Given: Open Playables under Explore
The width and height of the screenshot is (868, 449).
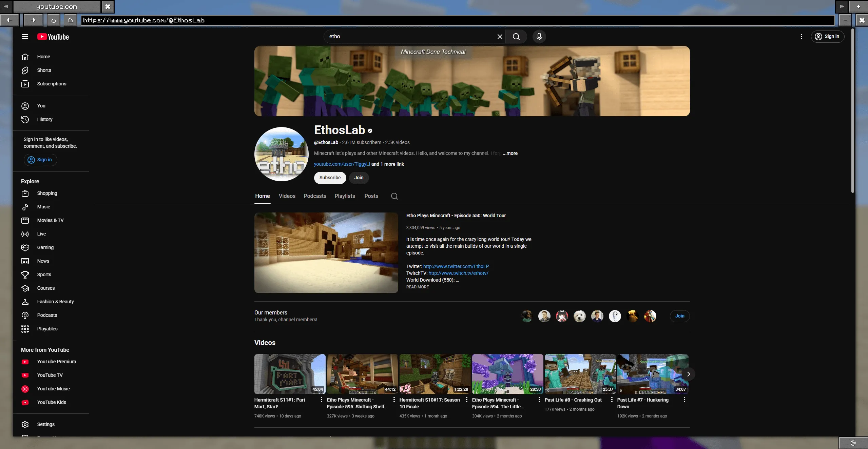Looking at the screenshot, I should click(51, 329).
